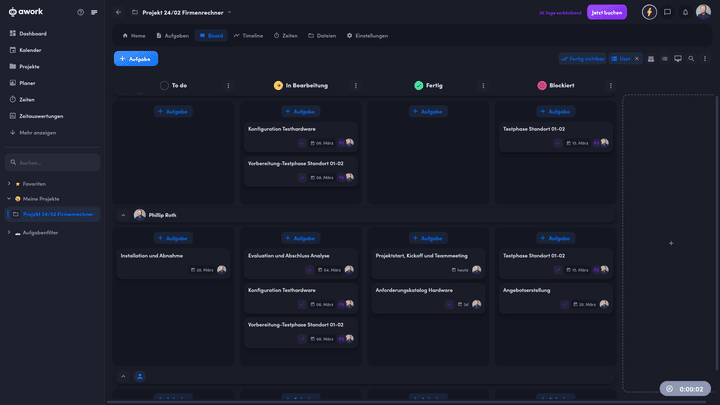Click the help question mark icon
The width and height of the screenshot is (720, 405).
coord(80,12)
